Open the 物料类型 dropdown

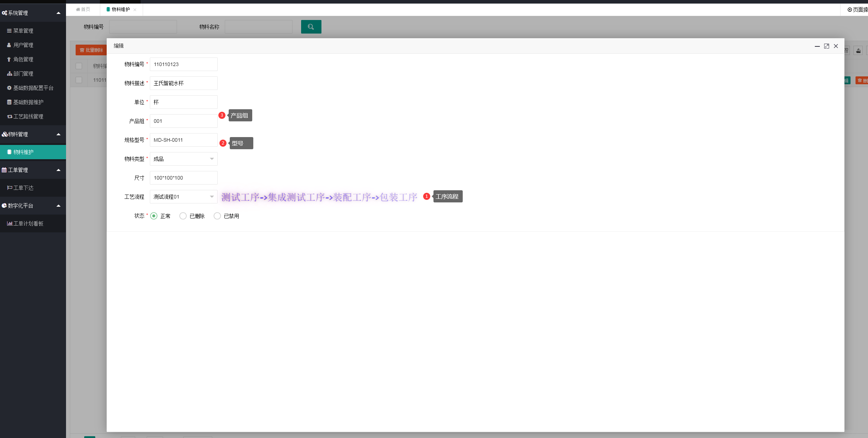pyautogui.click(x=184, y=159)
